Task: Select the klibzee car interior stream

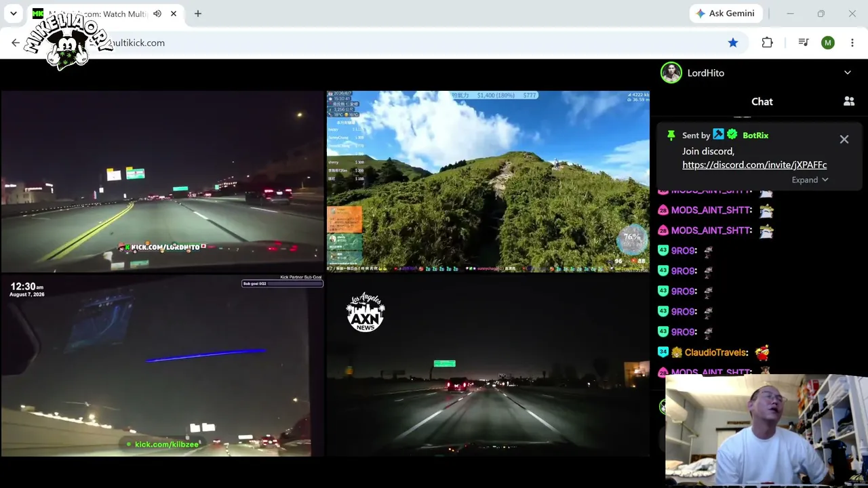Action: [x=162, y=365]
